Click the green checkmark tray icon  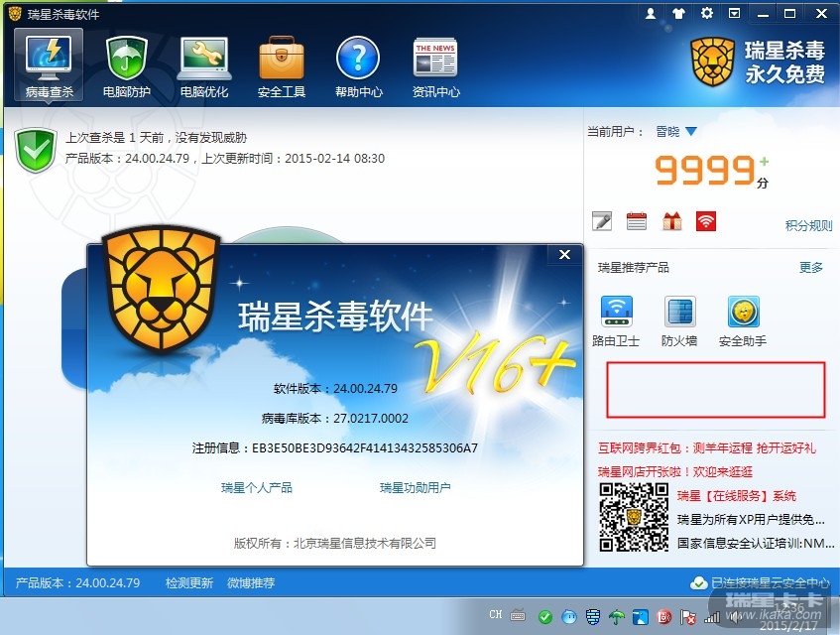[545, 617]
